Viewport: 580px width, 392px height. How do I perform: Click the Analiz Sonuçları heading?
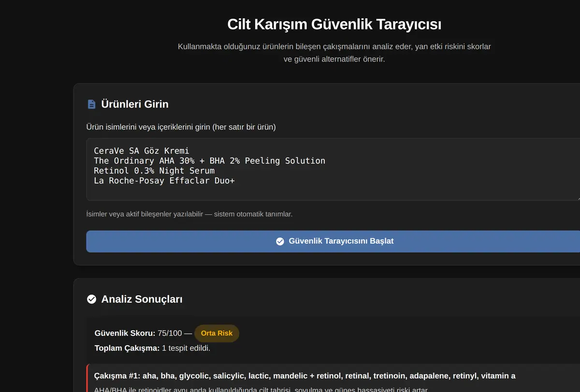tap(142, 299)
